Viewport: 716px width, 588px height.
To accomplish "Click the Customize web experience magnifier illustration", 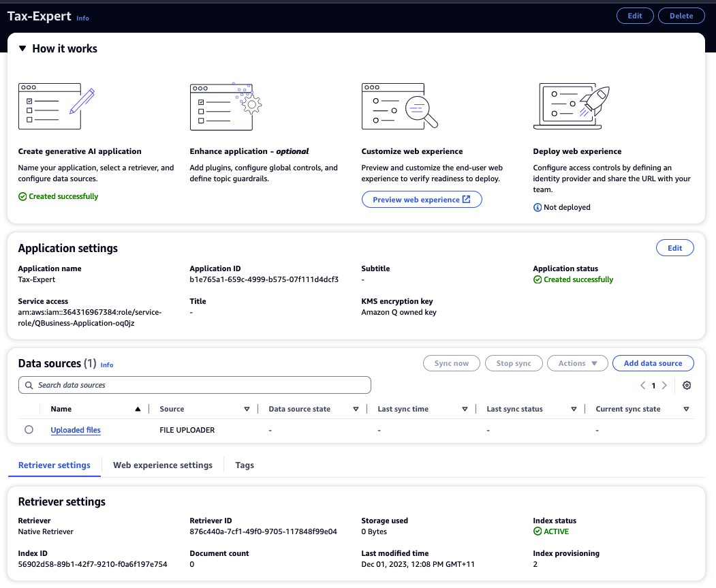I will (399, 108).
